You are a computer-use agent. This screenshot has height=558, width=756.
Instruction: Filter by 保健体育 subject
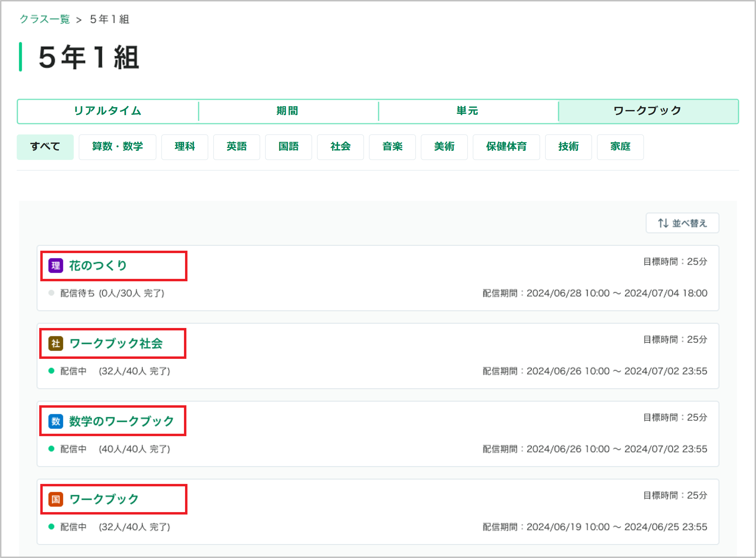pyautogui.click(x=506, y=147)
